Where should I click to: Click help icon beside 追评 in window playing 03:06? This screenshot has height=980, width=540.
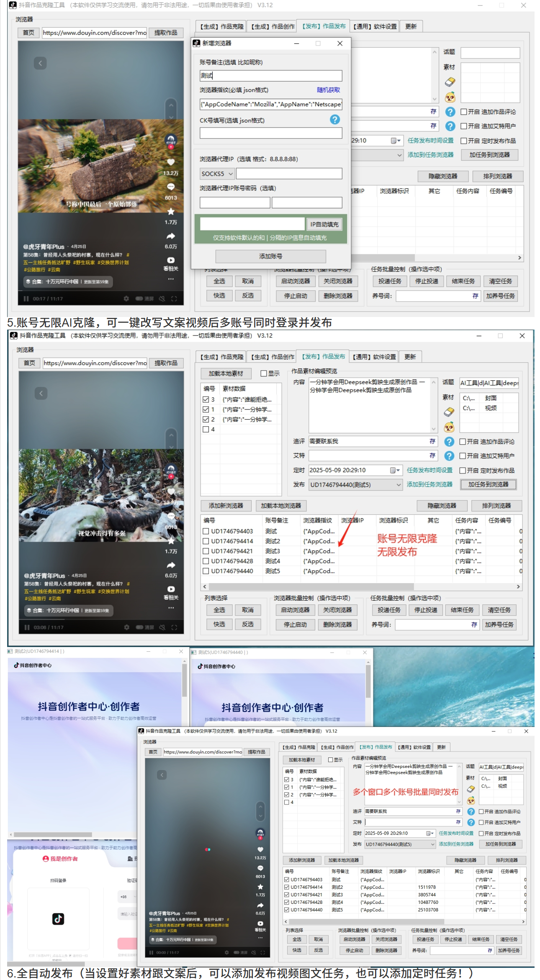(449, 442)
